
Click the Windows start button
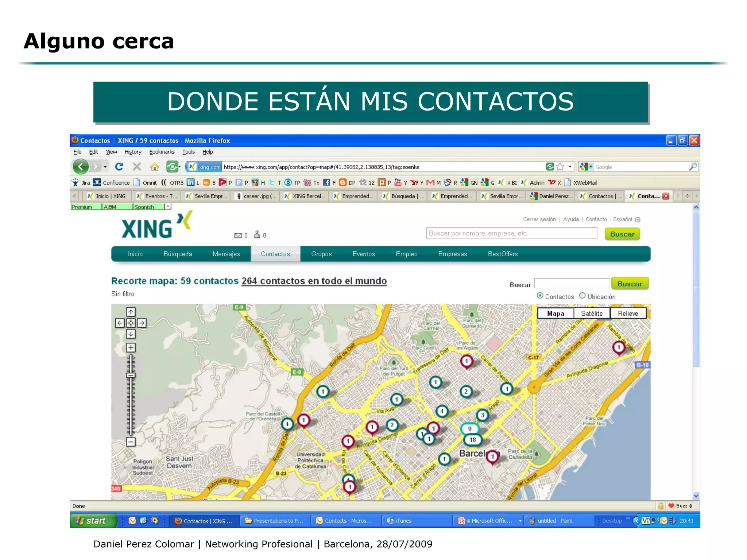93,521
